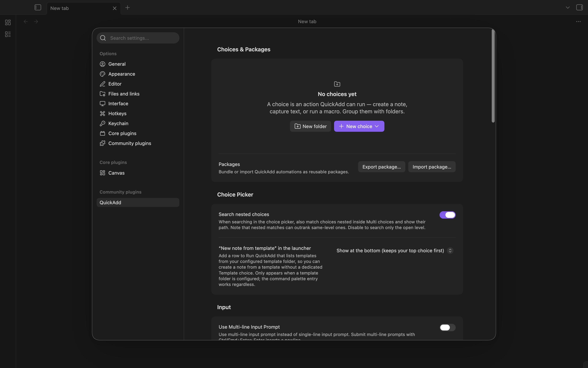Click the list icon in the left ribbon
588x368 pixels.
pos(8,34)
